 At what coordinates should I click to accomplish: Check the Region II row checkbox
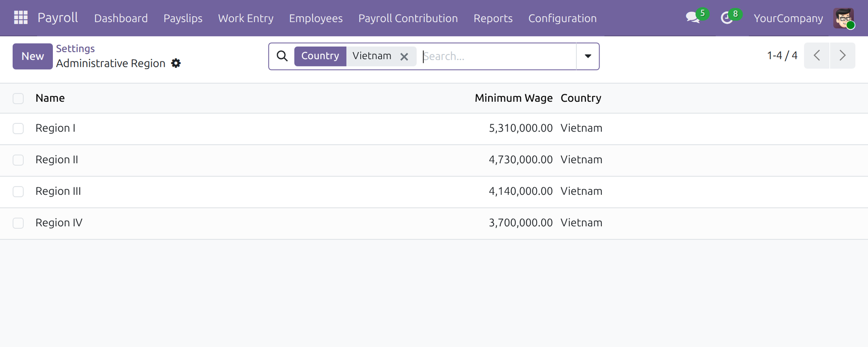coord(18,160)
